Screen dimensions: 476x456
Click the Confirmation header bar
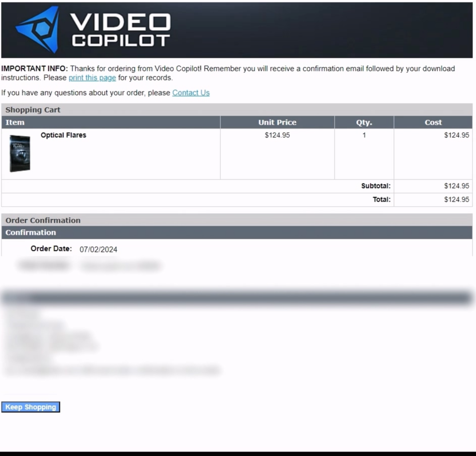point(237,232)
